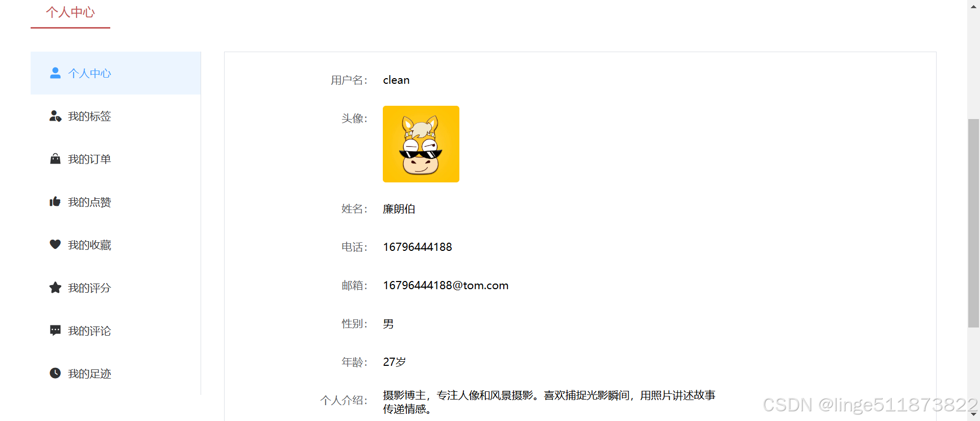Click the 邮箱 field label
This screenshot has height=421, width=980.
pyautogui.click(x=354, y=286)
